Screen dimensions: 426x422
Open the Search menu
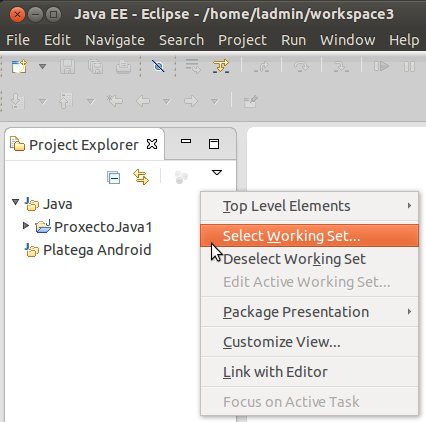coord(181,40)
